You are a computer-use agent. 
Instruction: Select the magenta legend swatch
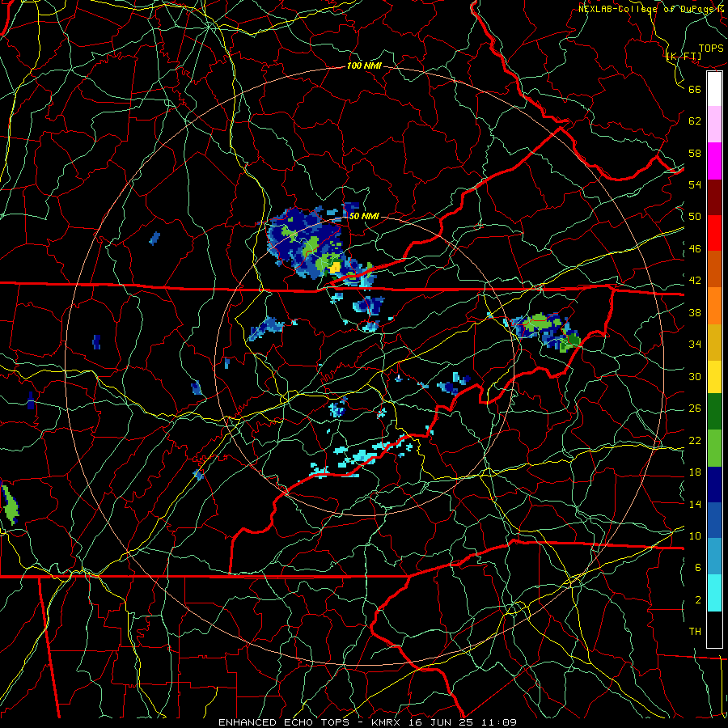(x=714, y=161)
